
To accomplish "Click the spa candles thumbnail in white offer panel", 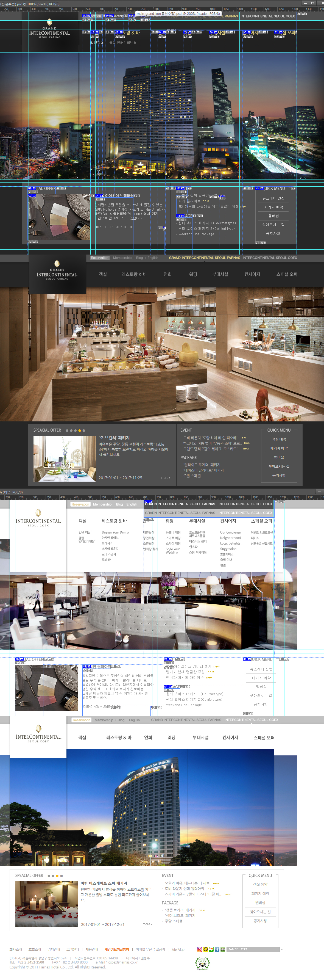I will 46,904.
